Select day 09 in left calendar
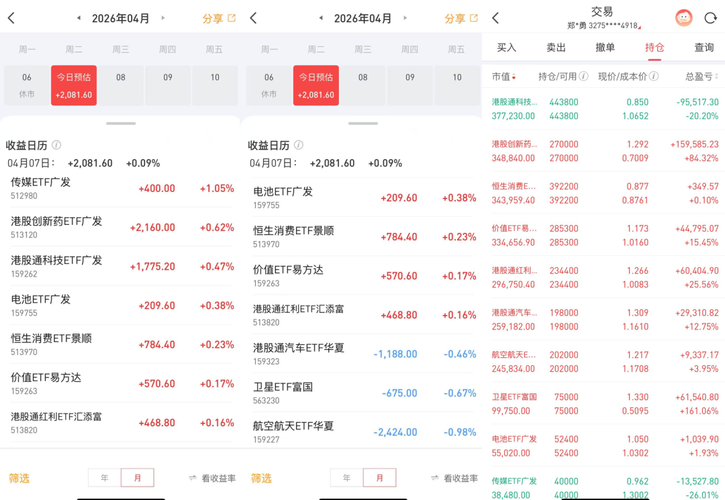725x500 pixels. tap(168, 86)
